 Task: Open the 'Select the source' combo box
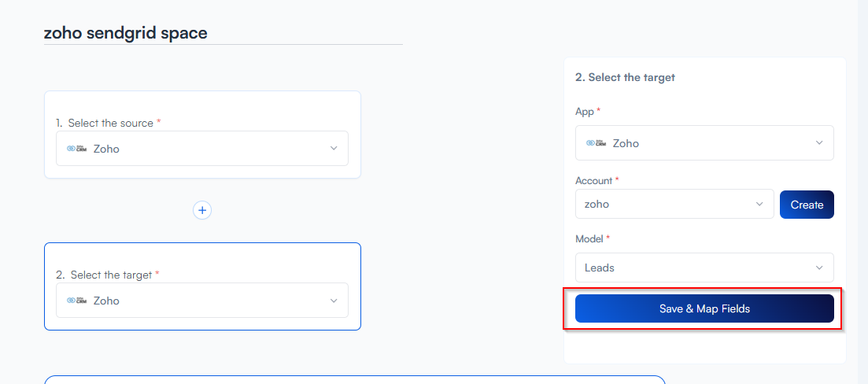pos(201,148)
